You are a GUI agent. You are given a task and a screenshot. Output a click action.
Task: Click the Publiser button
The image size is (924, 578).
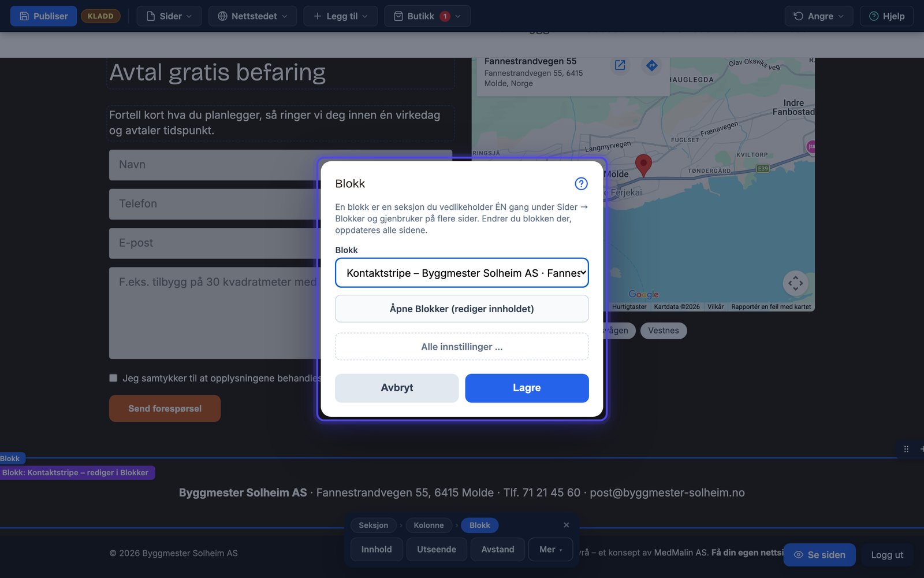[x=43, y=16]
